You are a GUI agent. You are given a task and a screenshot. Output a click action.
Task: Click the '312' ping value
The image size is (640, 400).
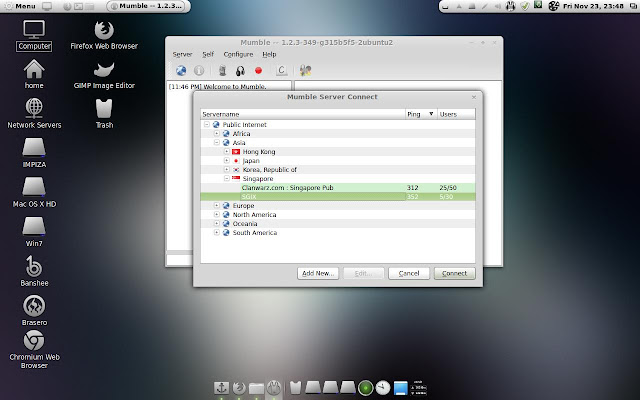(x=412, y=188)
